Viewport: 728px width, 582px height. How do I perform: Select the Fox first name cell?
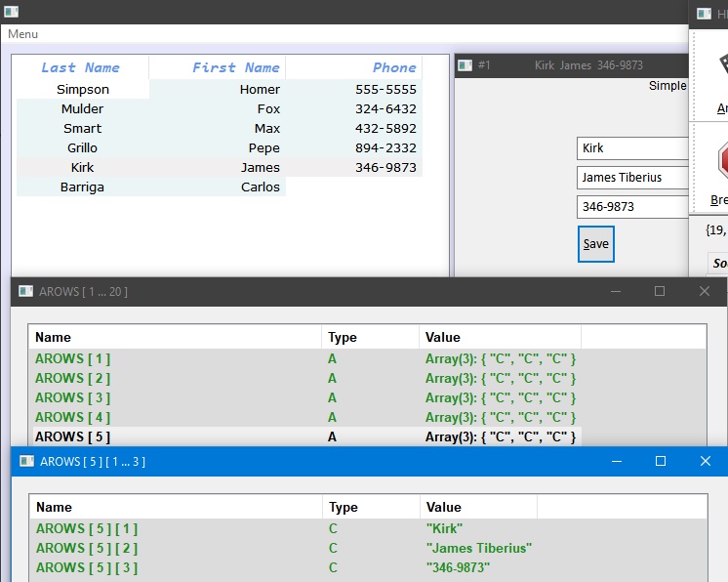point(218,108)
